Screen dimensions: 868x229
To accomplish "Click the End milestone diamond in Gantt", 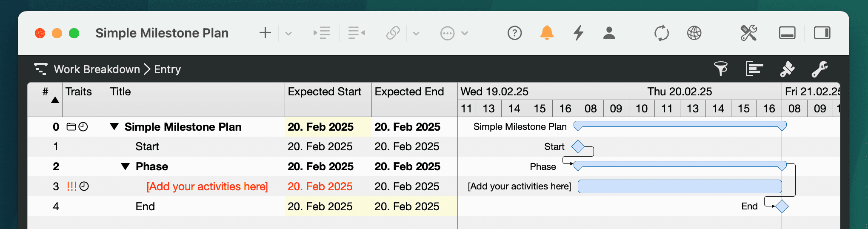I will (782, 206).
